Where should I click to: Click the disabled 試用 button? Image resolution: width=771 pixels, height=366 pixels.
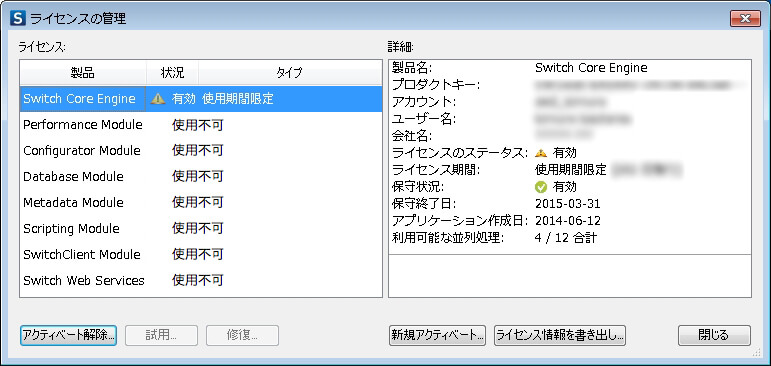(x=161, y=336)
